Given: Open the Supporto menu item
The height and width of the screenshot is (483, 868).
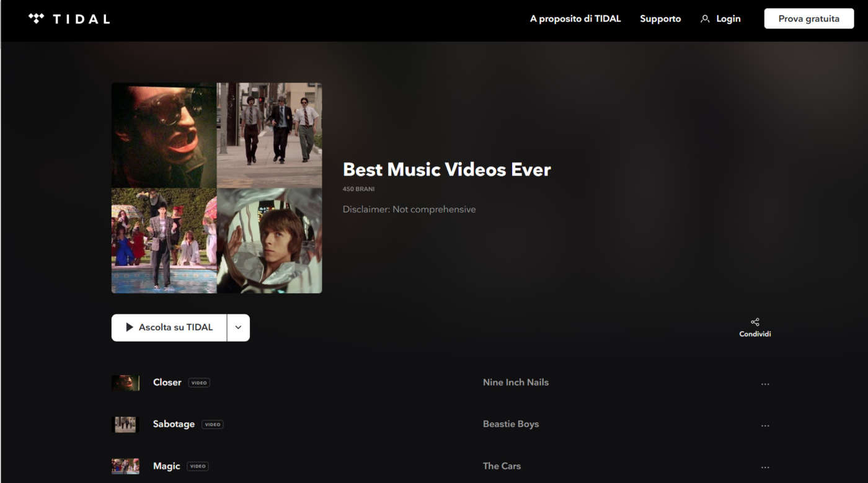Looking at the screenshot, I should pyautogui.click(x=660, y=19).
